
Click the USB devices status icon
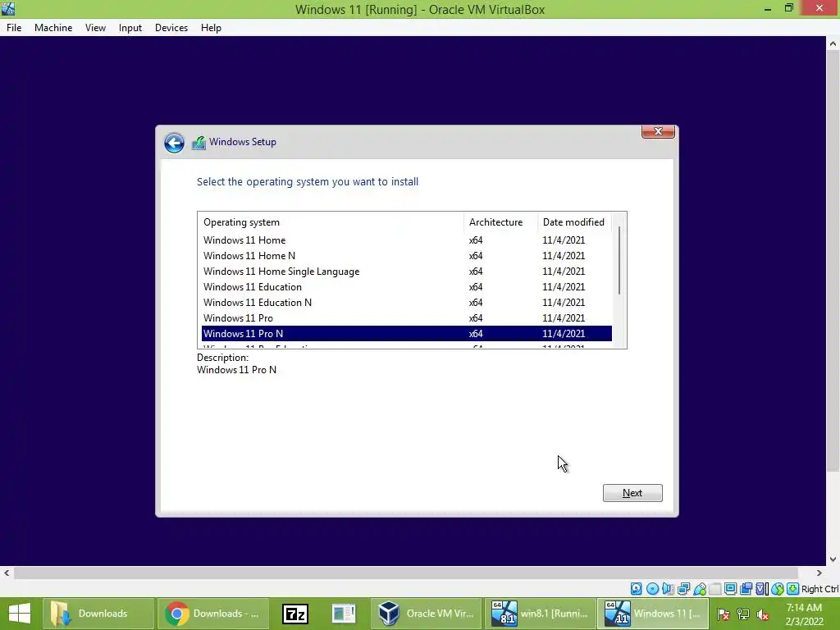coord(699,589)
